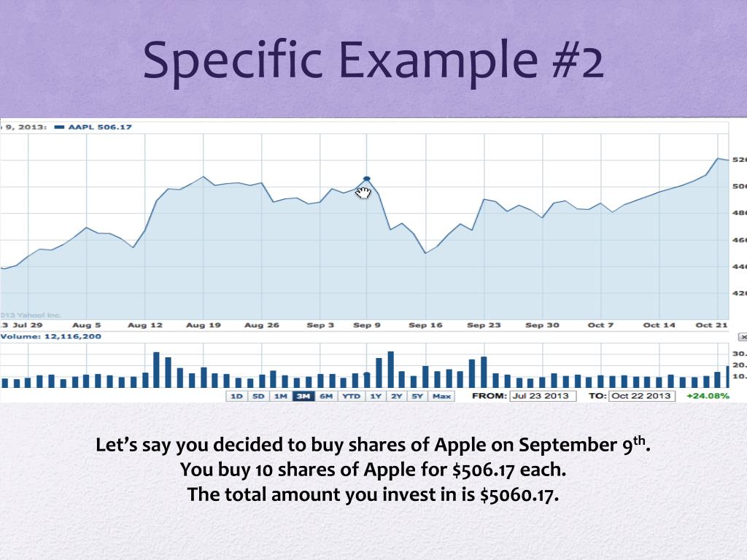Select the 1D time range button

pyautogui.click(x=236, y=396)
